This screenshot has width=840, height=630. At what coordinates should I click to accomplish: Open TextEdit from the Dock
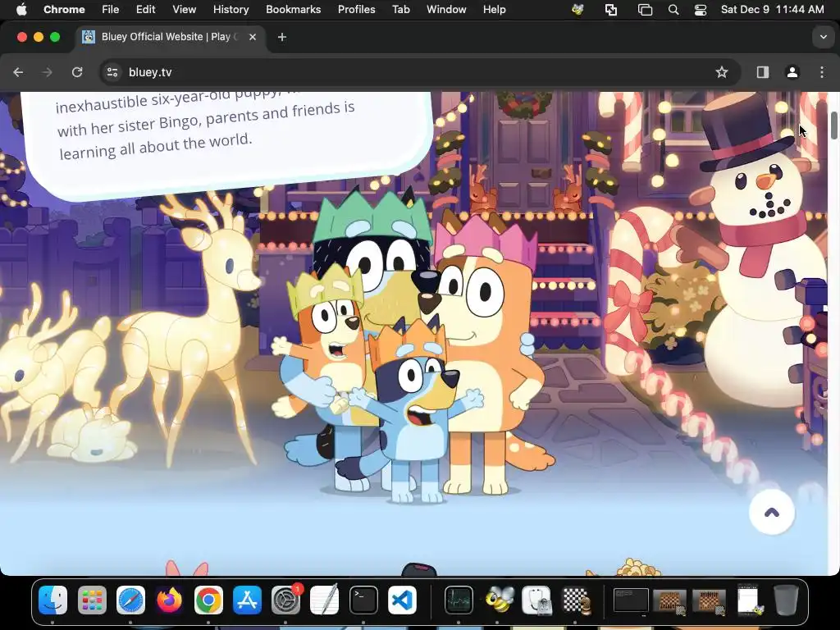point(325,600)
